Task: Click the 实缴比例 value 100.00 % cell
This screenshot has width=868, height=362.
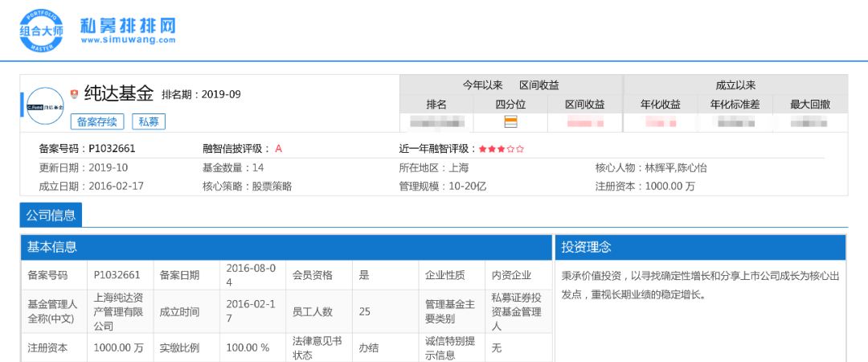Action: [x=252, y=348]
